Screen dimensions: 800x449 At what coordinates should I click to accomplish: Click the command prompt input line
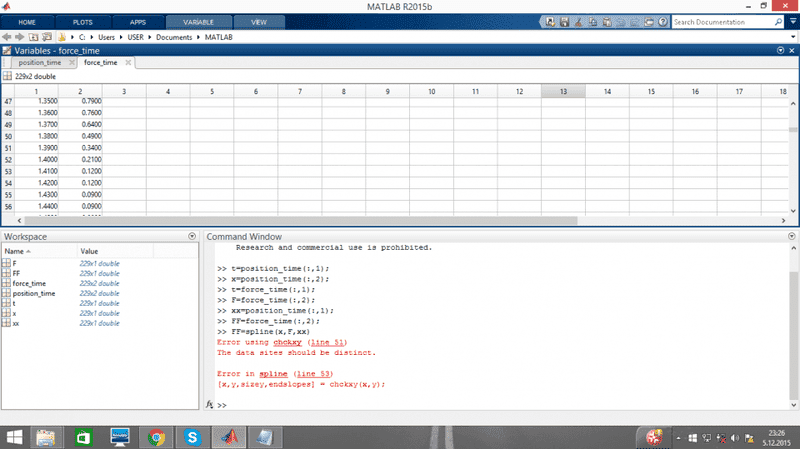coord(505,405)
